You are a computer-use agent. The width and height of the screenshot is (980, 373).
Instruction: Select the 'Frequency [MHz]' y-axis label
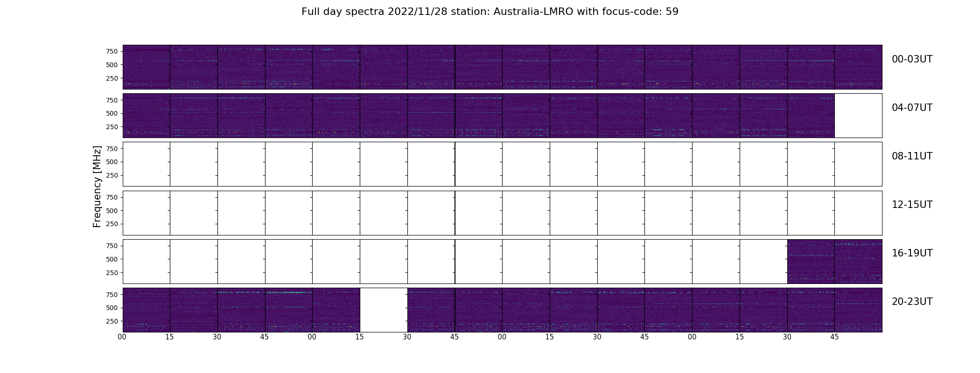point(97,186)
